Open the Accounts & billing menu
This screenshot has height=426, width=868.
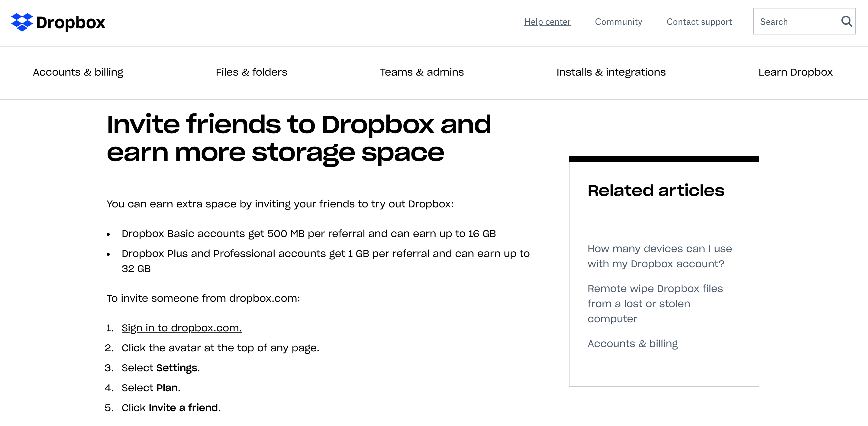click(x=78, y=72)
